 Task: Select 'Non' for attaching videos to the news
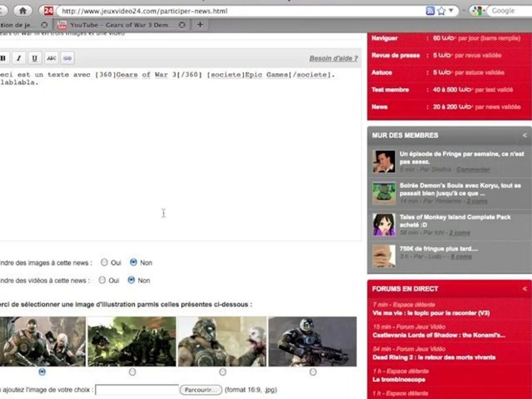131,280
